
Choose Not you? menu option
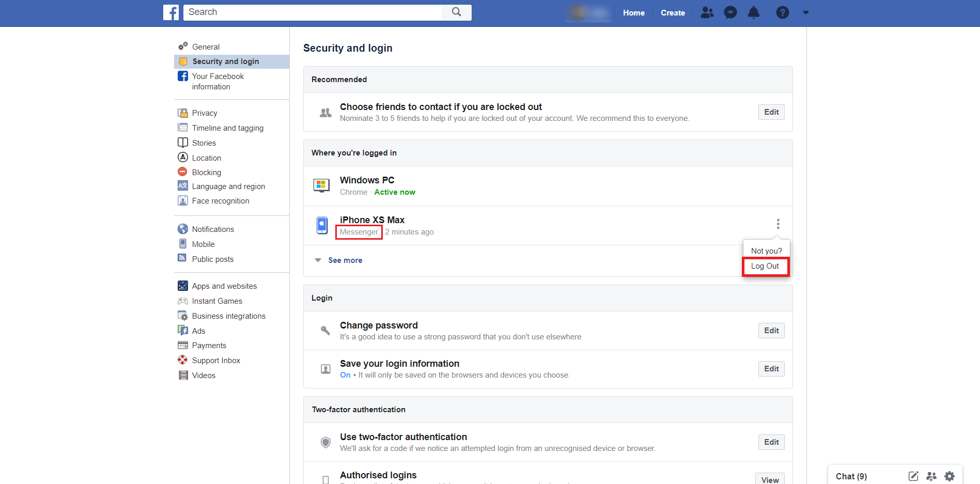(x=766, y=251)
